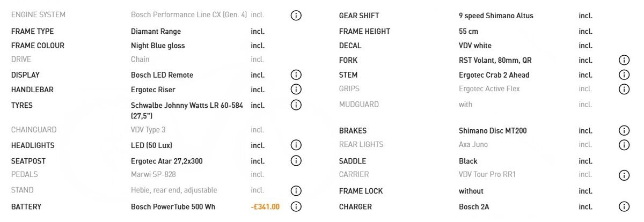The height and width of the screenshot is (222, 644).
Task: Click the 9 speed Shimano Altus gear option
Action: click(x=496, y=16)
